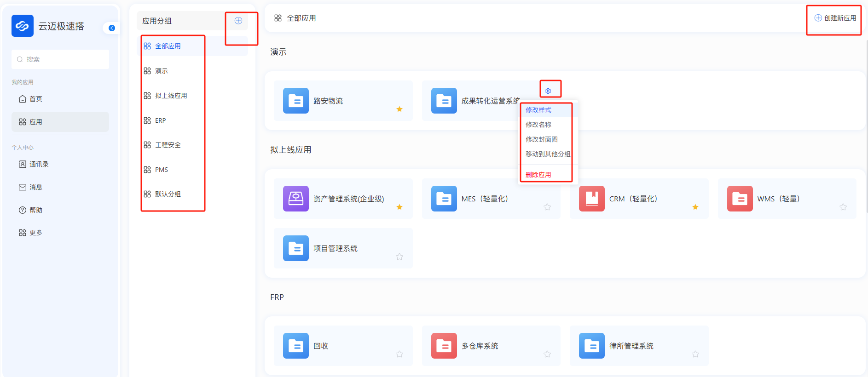Viewport: 868px width, 377px height.
Task: Unfavorite 路安物流 using its star
Action: [399, 109]
